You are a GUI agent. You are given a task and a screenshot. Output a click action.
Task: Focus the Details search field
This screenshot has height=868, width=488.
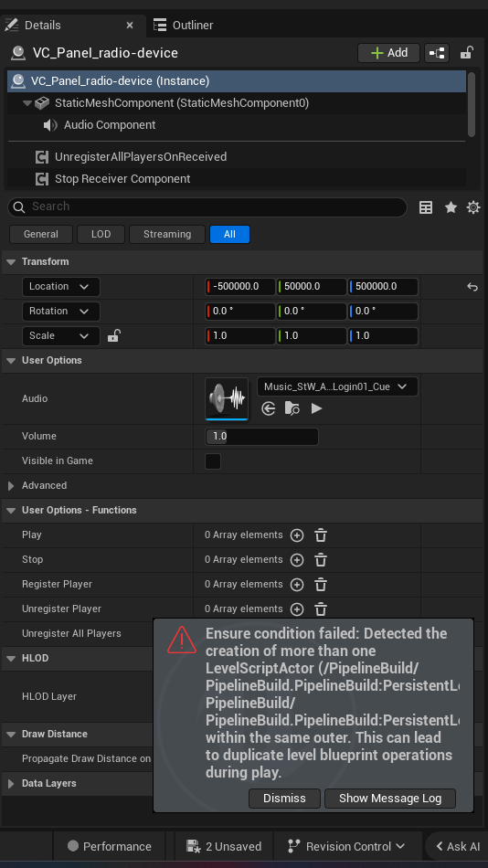[207, 207]
